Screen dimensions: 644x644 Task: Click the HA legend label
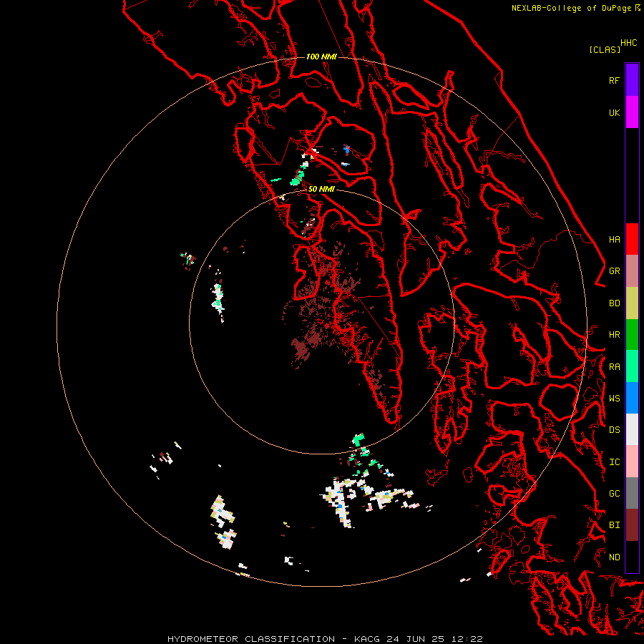click(614, 239)
